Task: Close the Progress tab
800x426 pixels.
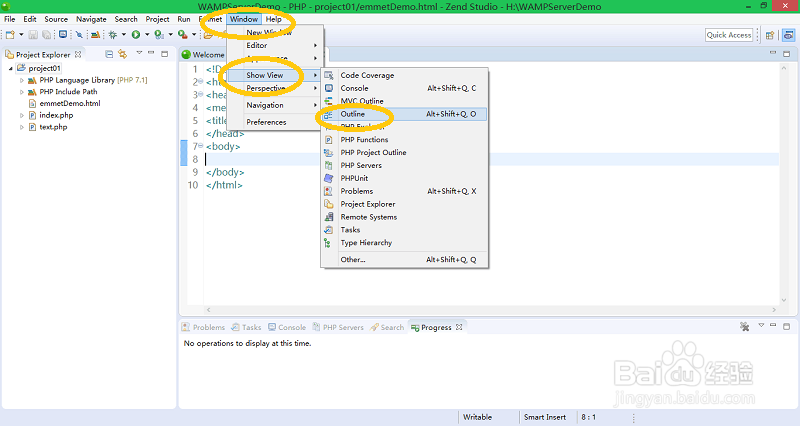Action: pos(459,327)
